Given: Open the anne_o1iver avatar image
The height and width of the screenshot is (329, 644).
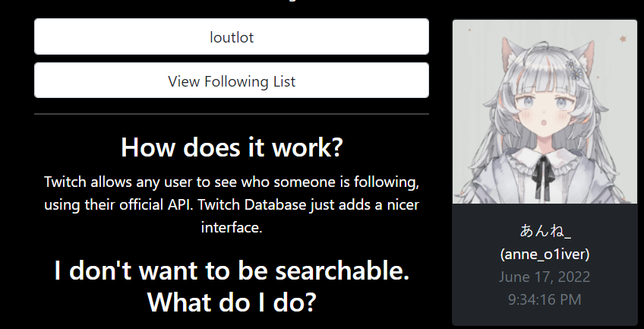Looking at the screenshot, I should pos(545,112).
